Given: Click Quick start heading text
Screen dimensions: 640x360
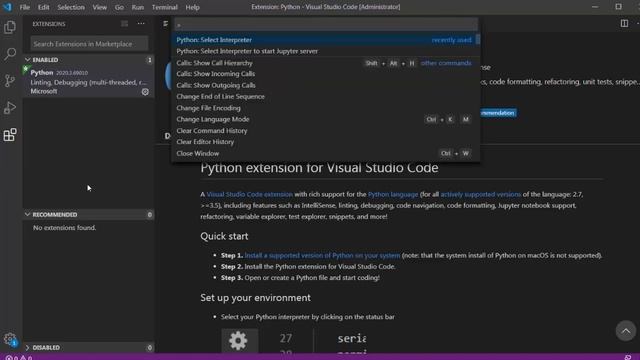Looking at the screenshot, I should point(224,236).
